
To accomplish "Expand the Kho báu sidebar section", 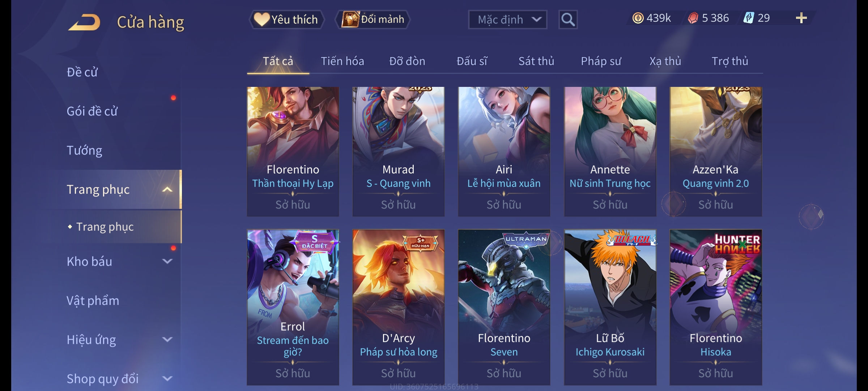I will 167,261.
